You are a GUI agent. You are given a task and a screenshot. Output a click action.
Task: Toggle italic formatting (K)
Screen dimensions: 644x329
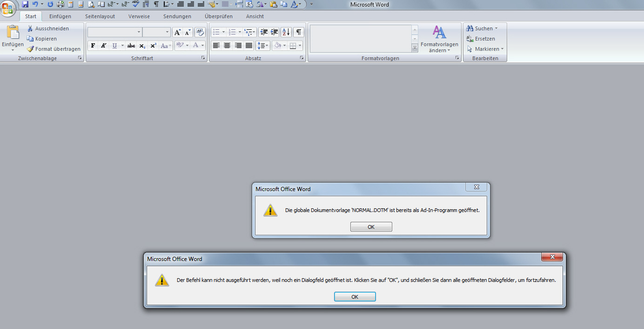(103, 46)
